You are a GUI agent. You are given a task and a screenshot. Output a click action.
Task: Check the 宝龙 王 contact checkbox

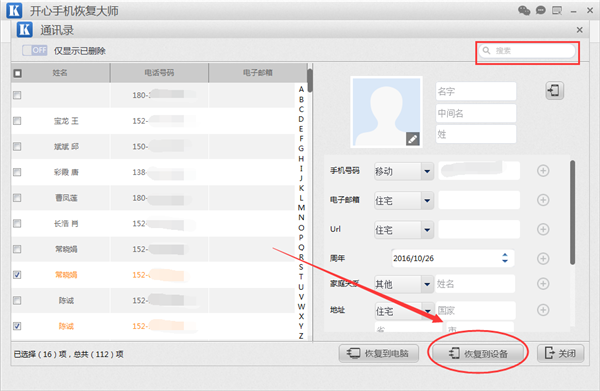[17, 121]
